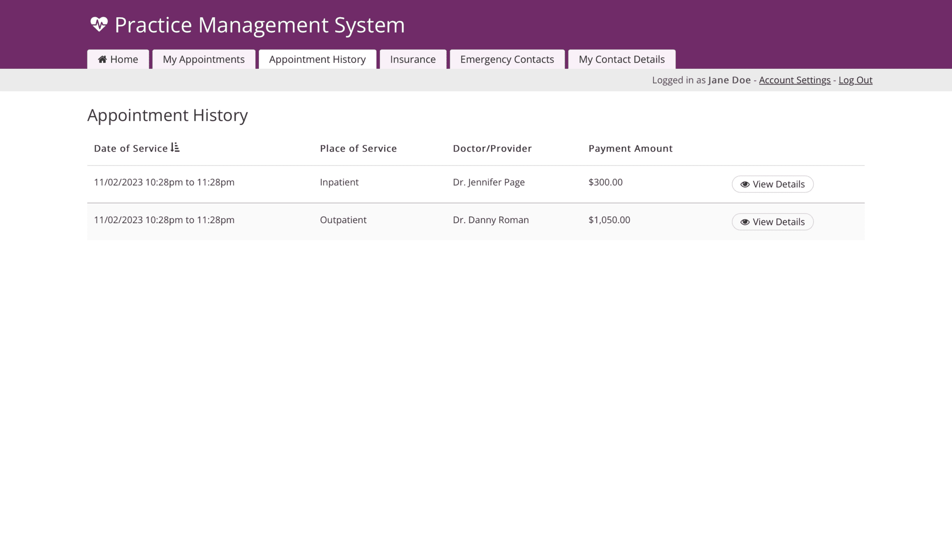Sort entries by Place of Service column
952x560 pixels.
coord(358,148)
